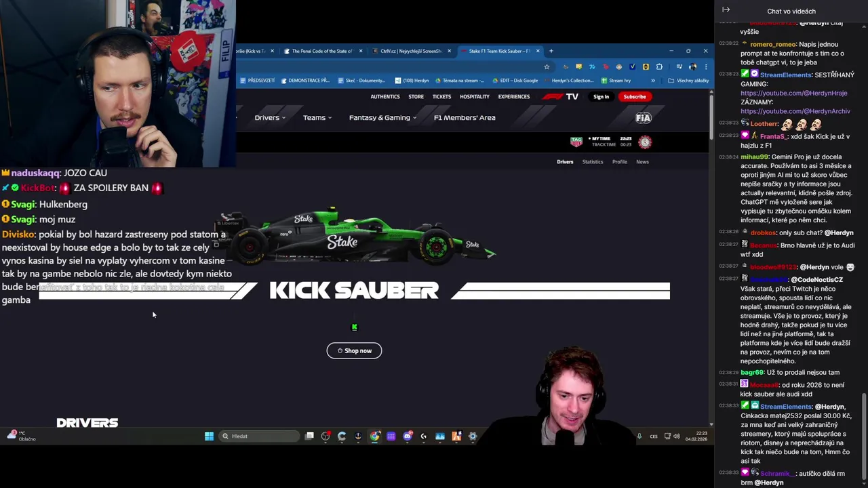The width and height of the screenshot is (868, 488).
Task: Open the STORE link
Action: click(416, 96)
